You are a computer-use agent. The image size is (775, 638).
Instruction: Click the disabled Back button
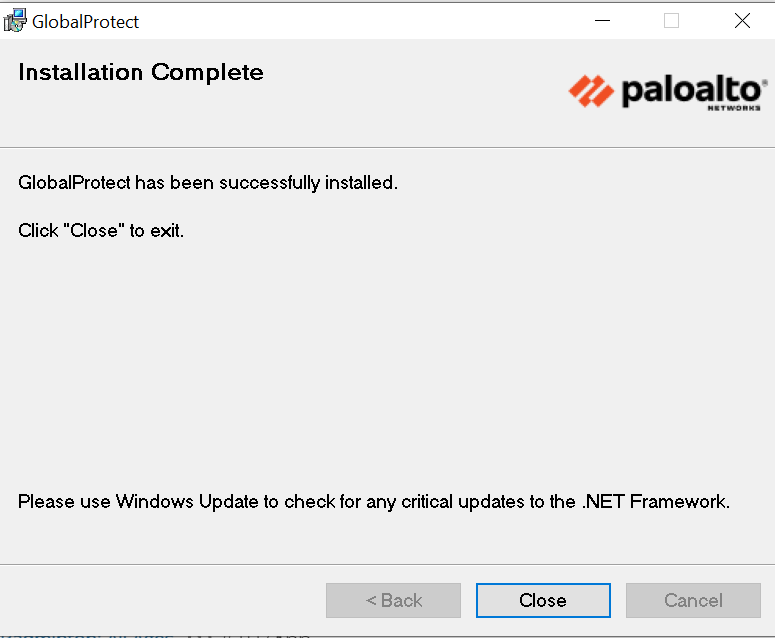point(393,600)
